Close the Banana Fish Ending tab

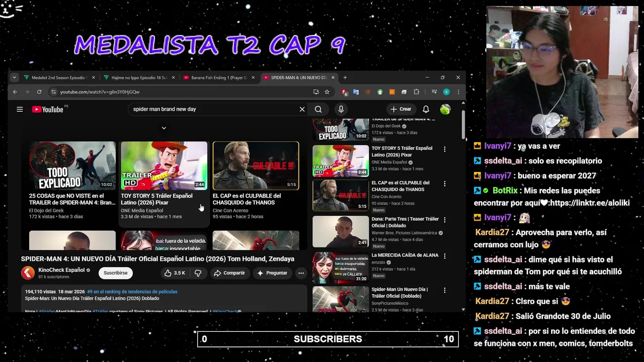pos(253,77)
